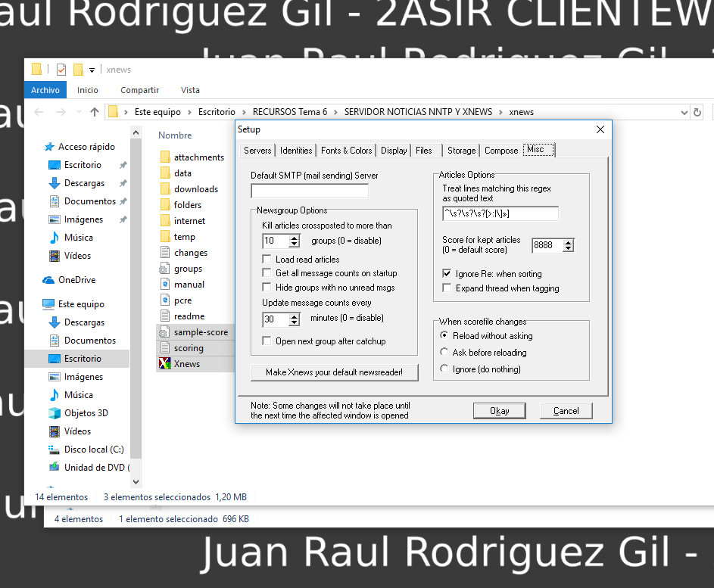
Task: Open the quick access toolbar customize dropdown
Action: pyautogui.click(x=92, y=70)
